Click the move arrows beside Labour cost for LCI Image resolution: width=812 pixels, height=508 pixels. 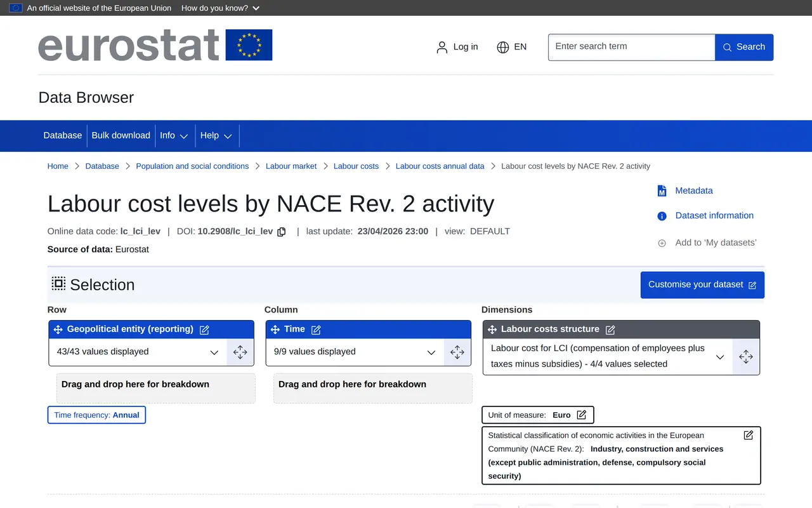click(x=746, y=357)
